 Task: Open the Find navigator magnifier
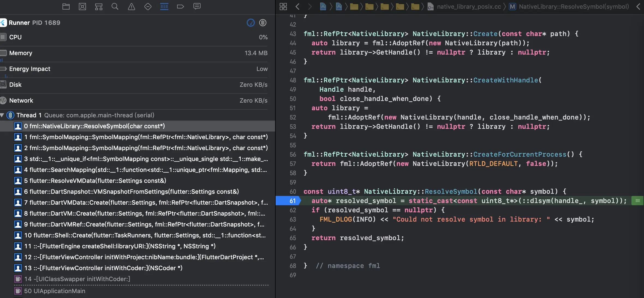click(x=115, y=7)
